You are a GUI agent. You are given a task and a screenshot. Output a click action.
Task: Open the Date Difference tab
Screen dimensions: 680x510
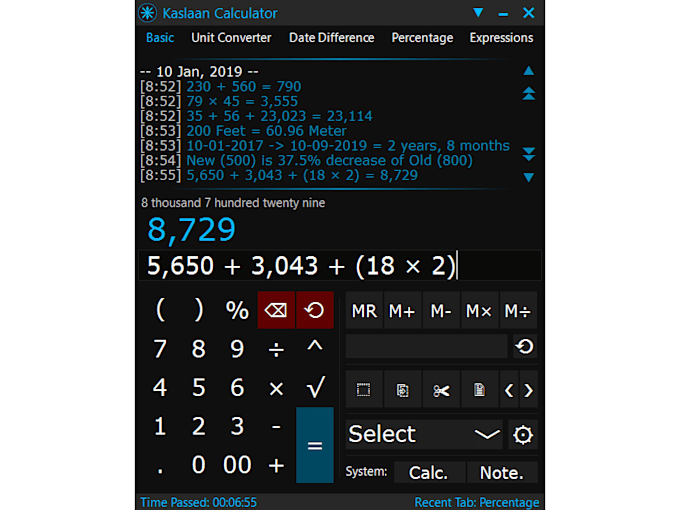(x=331, y=38)
